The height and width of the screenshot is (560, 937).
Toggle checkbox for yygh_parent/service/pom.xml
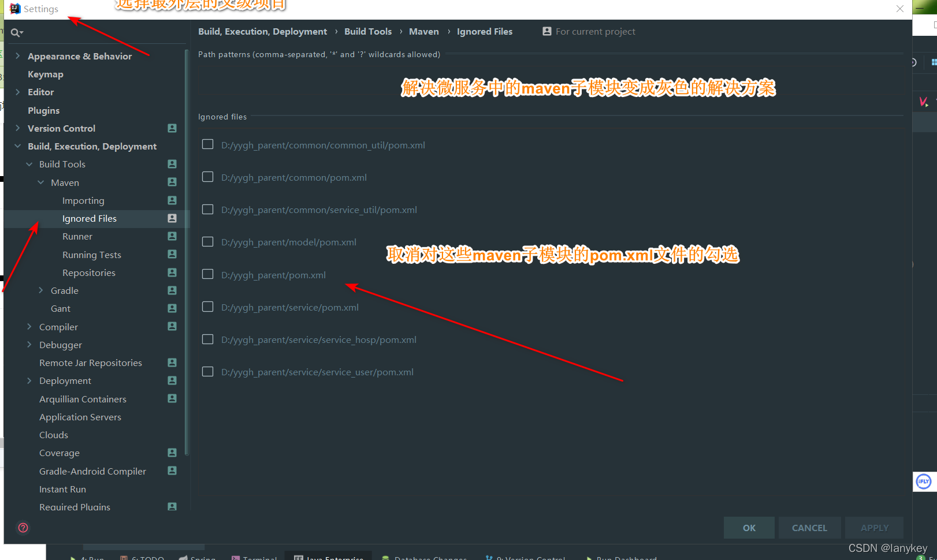pos(208,307)
